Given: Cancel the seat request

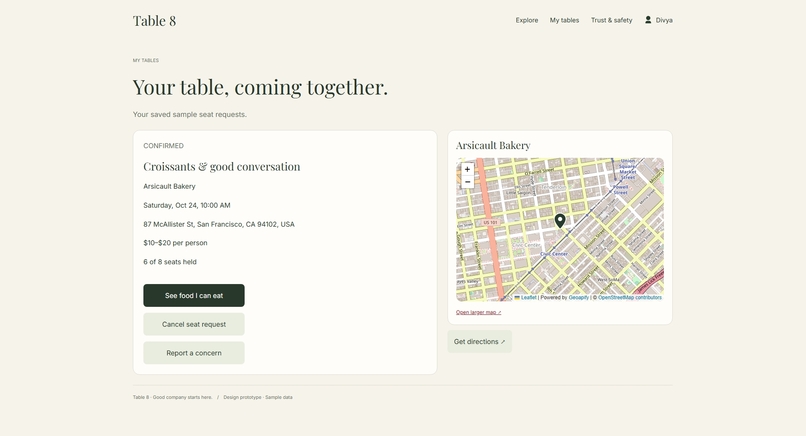Looking at the screenshot, I should pos(194,324).
